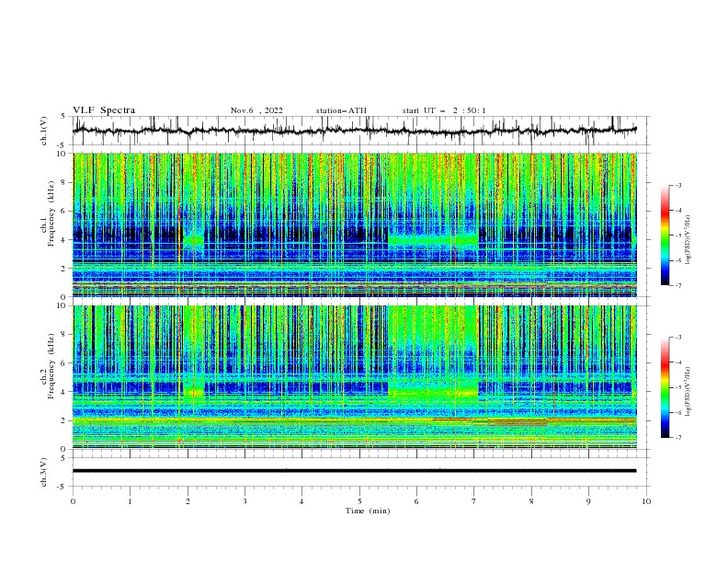The width and height of the screenshot is (728, 563).
Task: Click the ch.1 voltage waveform trace
Action: [x=355, y=131]
